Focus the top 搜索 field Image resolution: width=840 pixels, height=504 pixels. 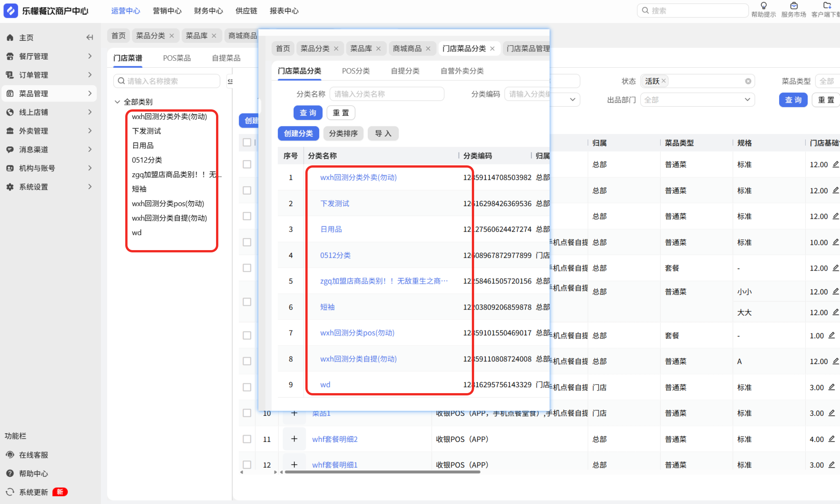click(x=693, y=11)
